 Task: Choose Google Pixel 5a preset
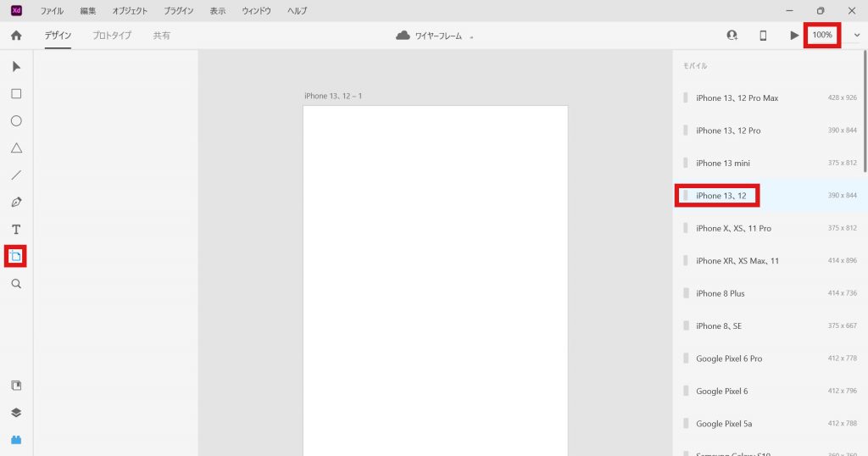pyautogui.click(x=768, y=424)
